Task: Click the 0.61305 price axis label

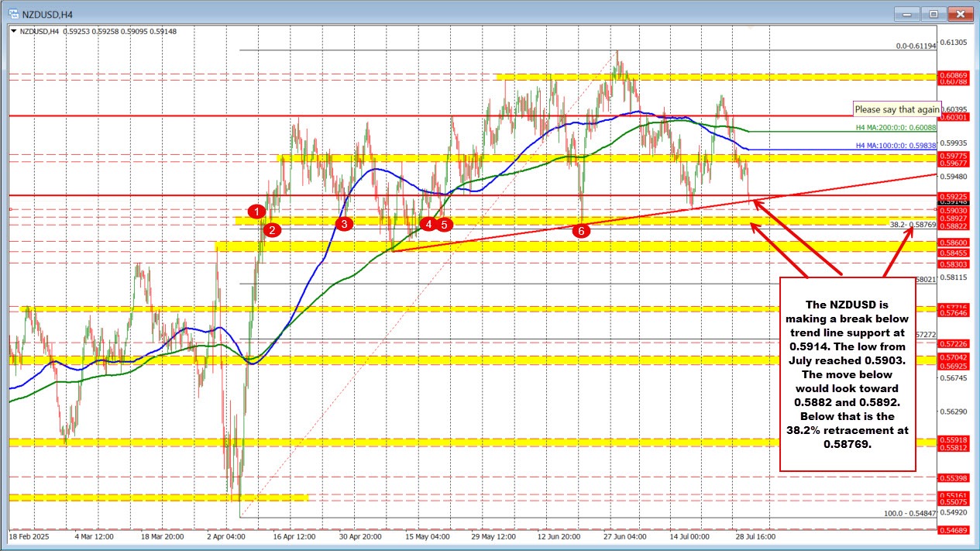Action: click(x=954, y=43)
